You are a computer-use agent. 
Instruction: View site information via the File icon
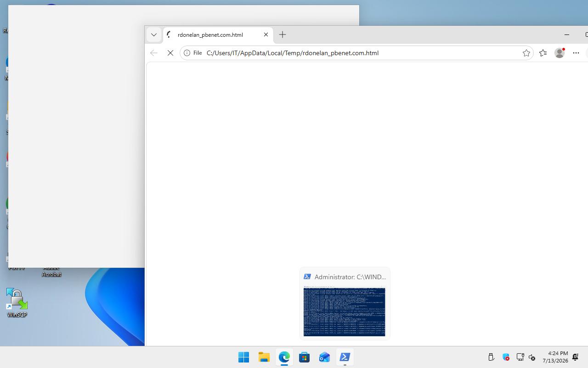tap(193, 53)
